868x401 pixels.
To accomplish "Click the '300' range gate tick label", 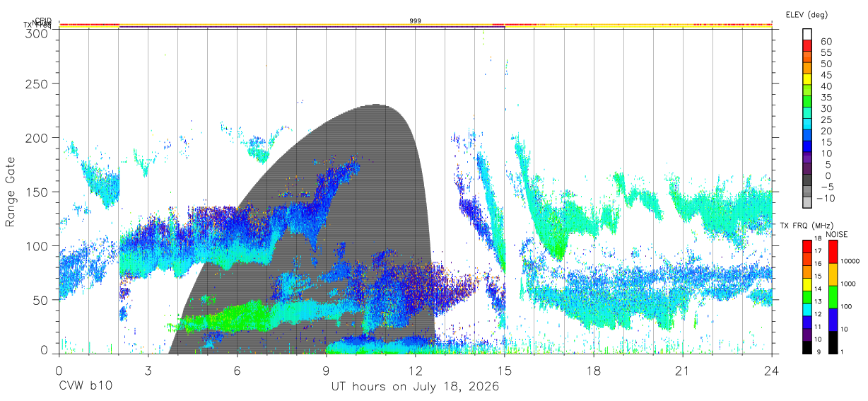I will click(x=37, y=33).
